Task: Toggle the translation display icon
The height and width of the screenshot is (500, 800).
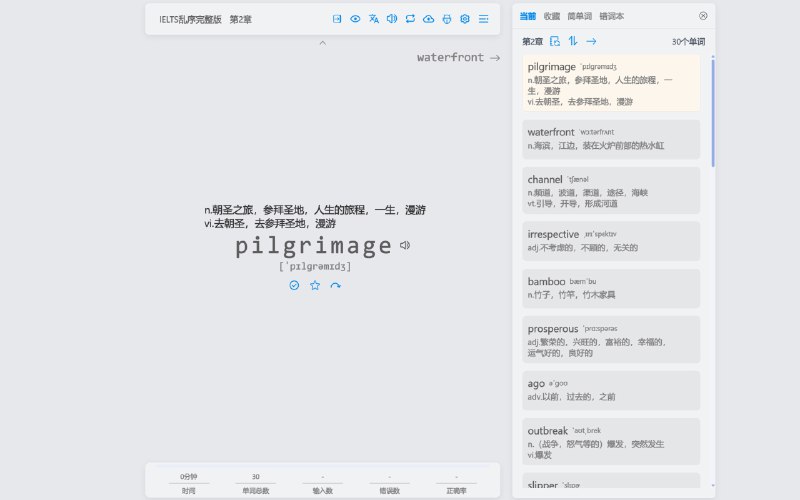Action: (x=373, y=19)
